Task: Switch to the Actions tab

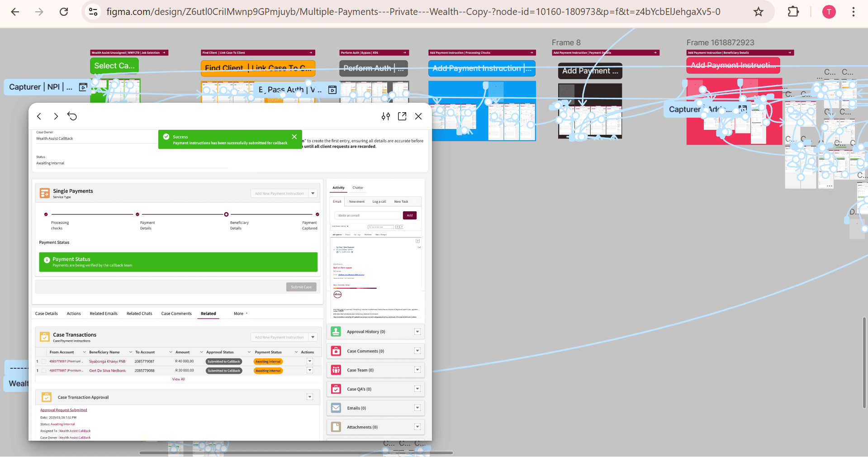Action: tap(74, 314)
